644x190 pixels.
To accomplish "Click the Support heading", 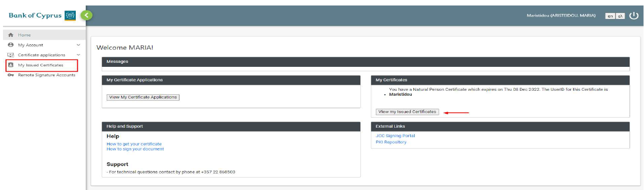I will point(117,164).
